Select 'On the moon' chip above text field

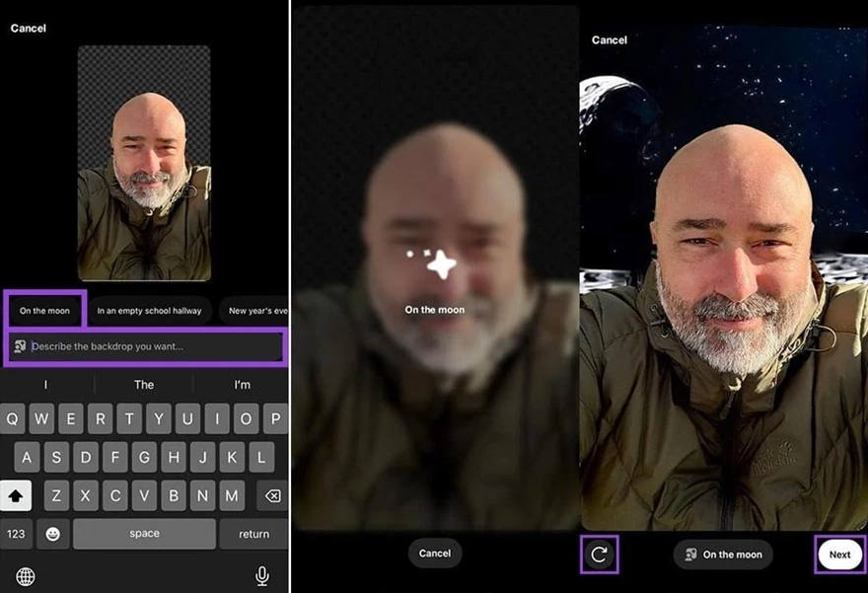(45, 311)
